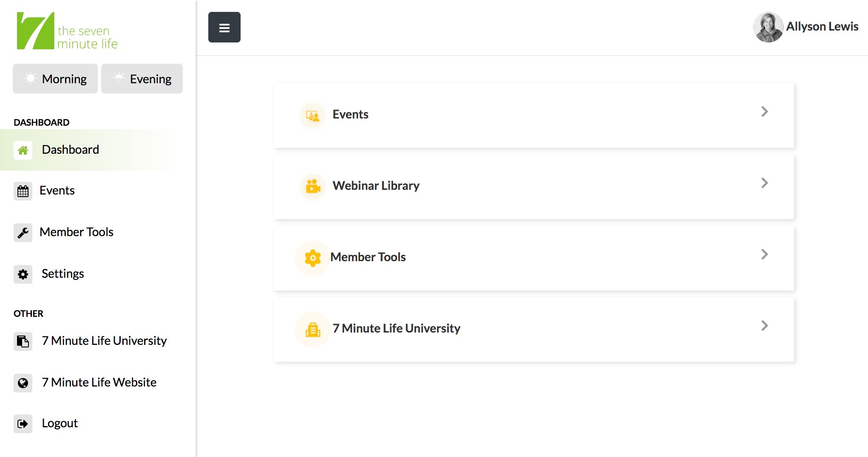
Task: Click the yellow Member Tools gear icon
Action: [x=313, y=258]
